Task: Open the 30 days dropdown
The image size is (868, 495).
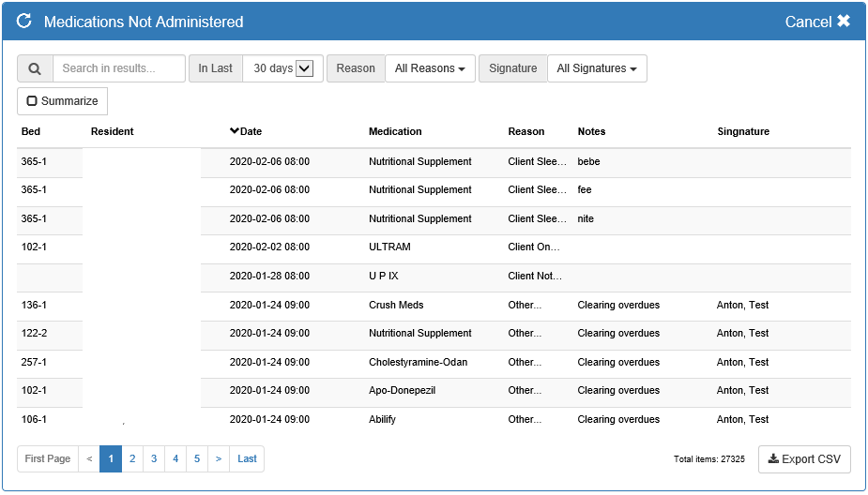Action: point(304,68)
